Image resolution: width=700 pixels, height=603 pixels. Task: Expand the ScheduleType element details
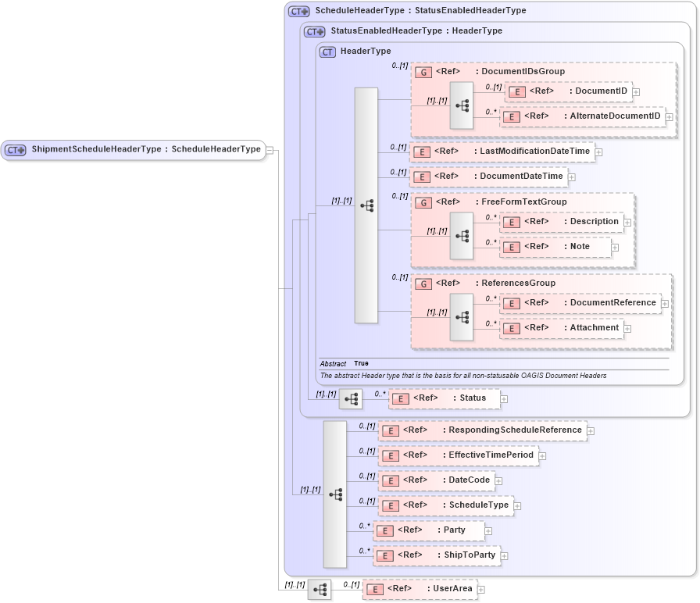click(x=517, y=505)
